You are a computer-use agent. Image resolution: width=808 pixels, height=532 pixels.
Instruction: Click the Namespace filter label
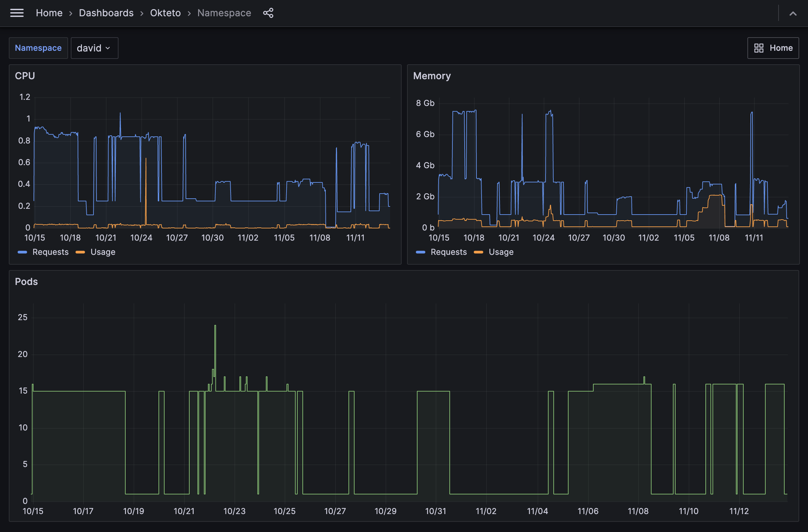pos(38,48)
